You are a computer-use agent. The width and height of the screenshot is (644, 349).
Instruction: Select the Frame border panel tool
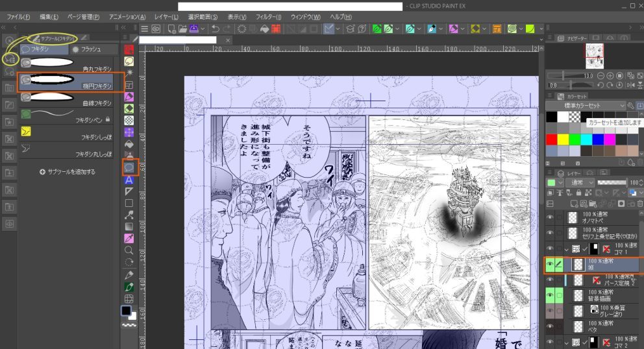[129, 85]
